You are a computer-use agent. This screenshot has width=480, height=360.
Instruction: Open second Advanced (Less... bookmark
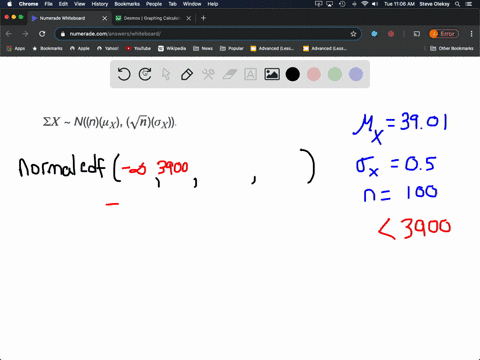point(325,48)
